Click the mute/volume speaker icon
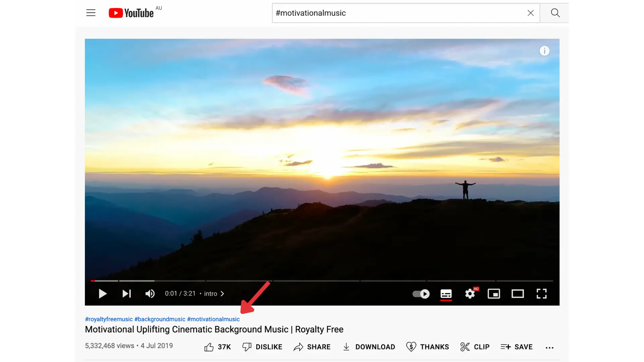The height and width of the screenshot is (362, 644). pyautogui.click(x=150, y=294)
